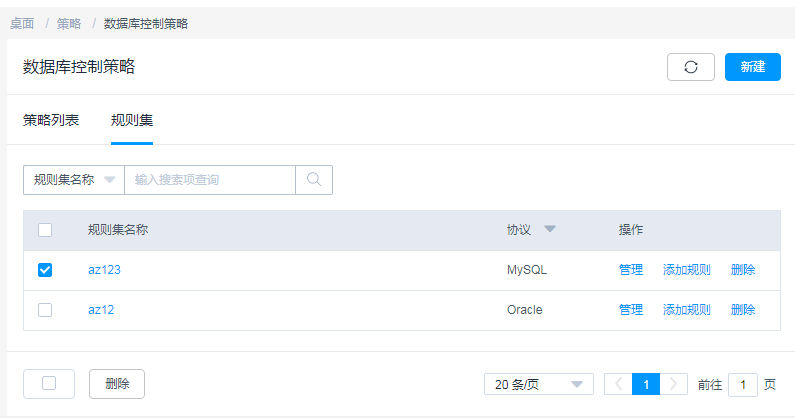This screenshot has height=418, width=795.
Task: Uncheck the az123 row checkbox
Action: (45, 270)
